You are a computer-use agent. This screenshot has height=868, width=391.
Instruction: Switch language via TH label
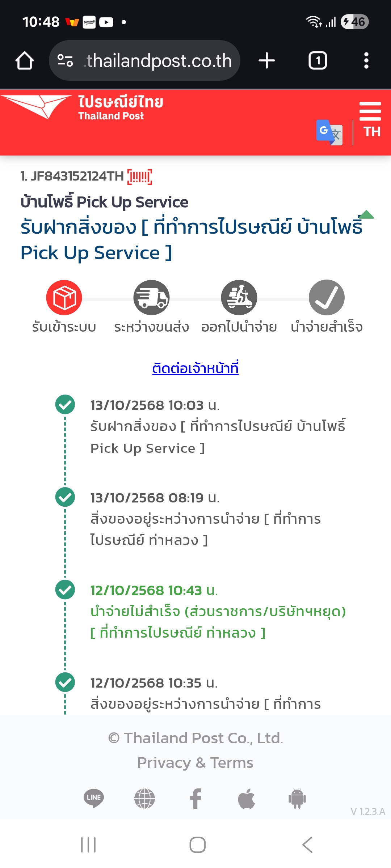pyautogui.click(x=372, y=132)
